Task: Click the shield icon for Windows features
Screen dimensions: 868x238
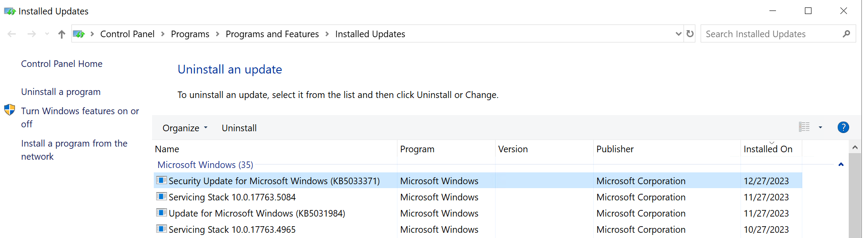Action: click(x=10, y=110)
